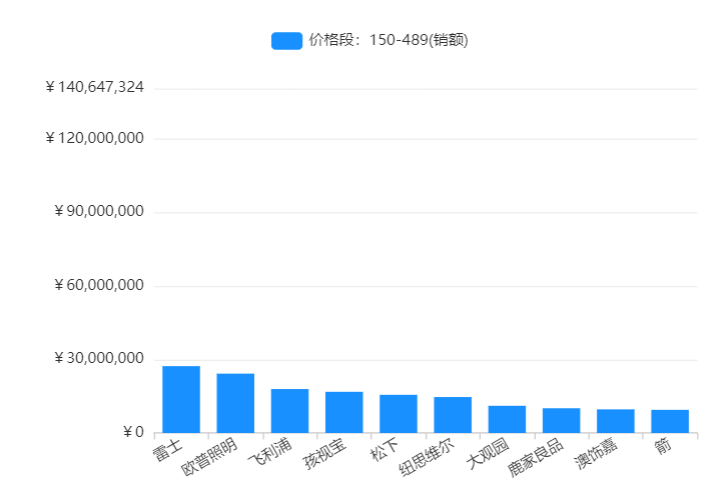Viewport: 726px width, 499px height.
Task: Click the 雷士 x-axis label
Action: (167, 449)
